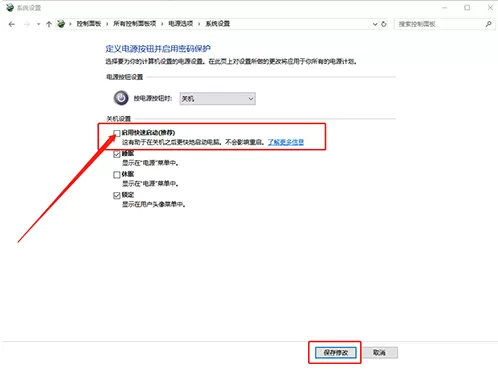The image size is (498, 373).
Task: Click the window title bar system icon
Action: (10, 7)
